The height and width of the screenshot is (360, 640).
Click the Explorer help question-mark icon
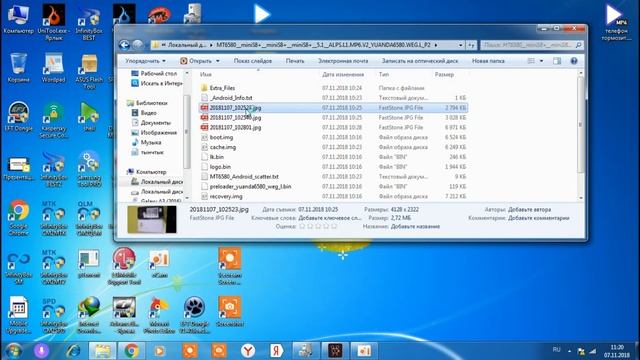coord(573,61)
